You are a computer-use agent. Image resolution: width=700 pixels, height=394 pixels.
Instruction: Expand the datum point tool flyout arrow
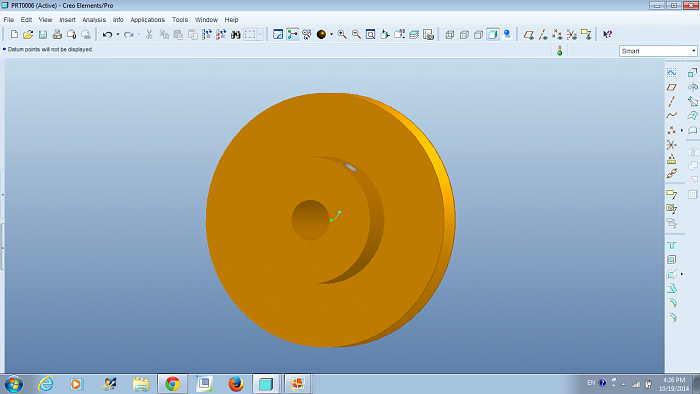[x=682, y=130]
